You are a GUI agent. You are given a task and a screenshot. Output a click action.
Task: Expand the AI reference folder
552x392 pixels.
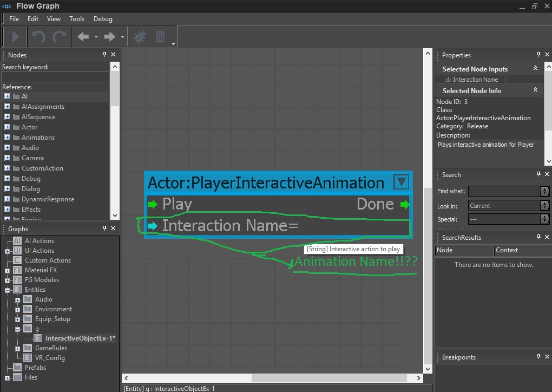click(x=7, y=96)
